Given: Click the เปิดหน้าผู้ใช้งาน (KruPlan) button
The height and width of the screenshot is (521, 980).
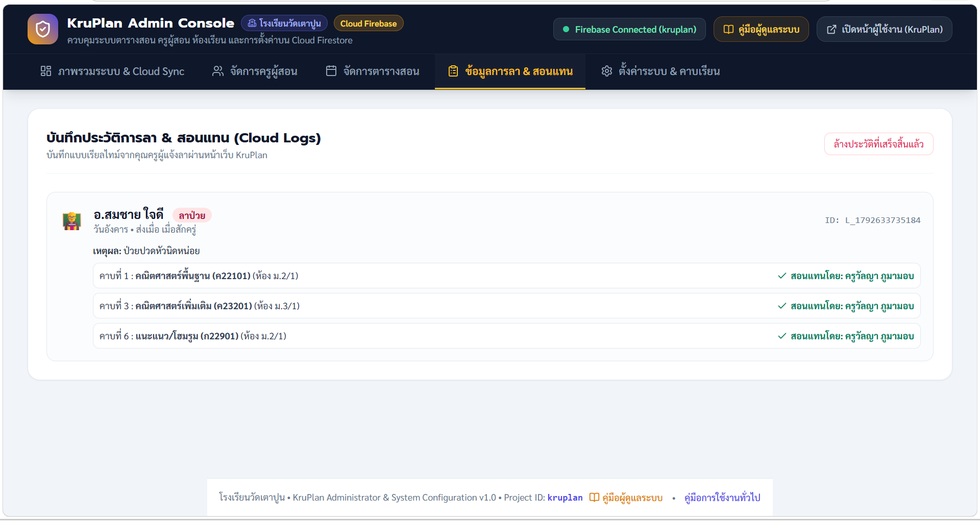Looking at the screenshot, I should pos(884,29).
